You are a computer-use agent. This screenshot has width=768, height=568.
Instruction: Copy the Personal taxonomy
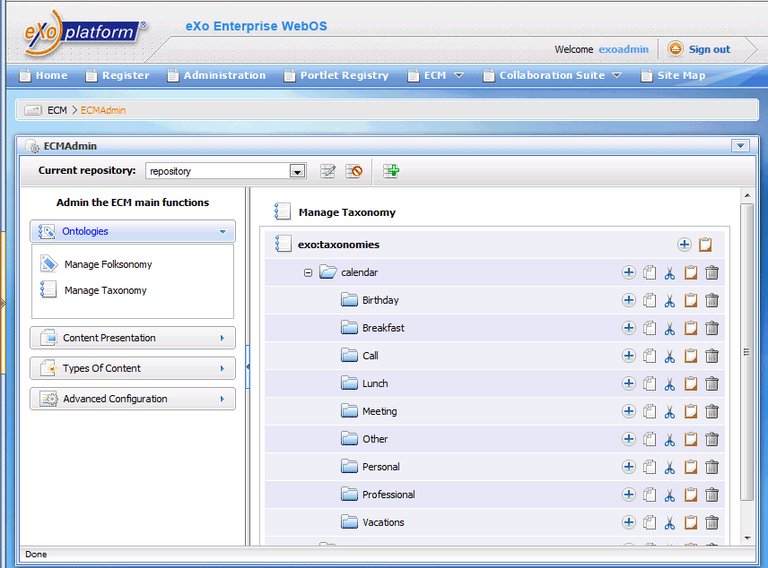coord(649,467)
